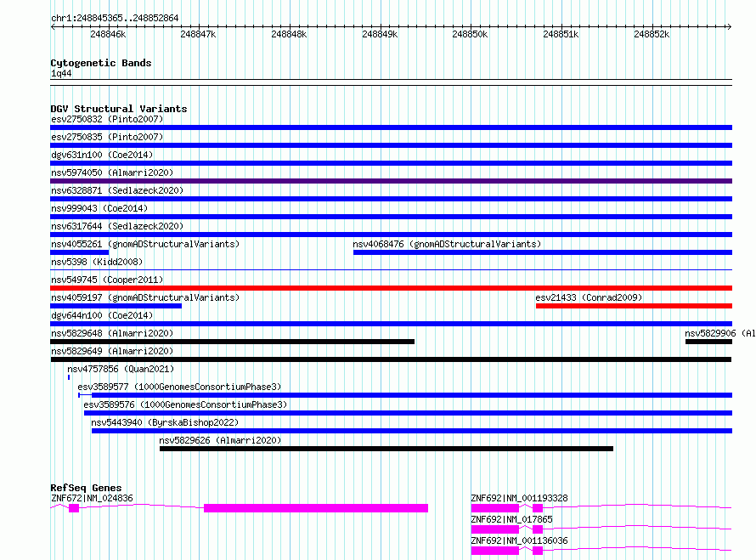
Task: Click the chr1:248845365..248852864 coordinates text
Action: 115,18
